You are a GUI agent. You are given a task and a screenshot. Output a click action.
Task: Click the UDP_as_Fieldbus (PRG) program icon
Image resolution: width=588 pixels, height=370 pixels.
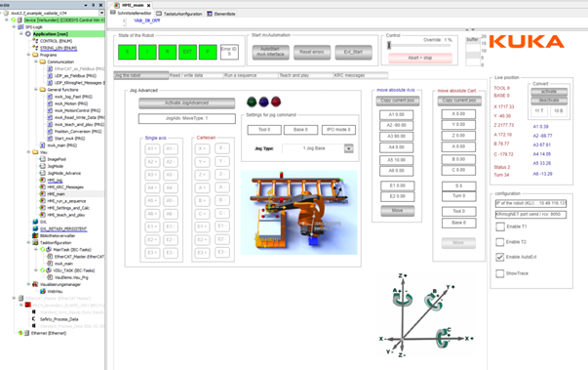point(50,76)
